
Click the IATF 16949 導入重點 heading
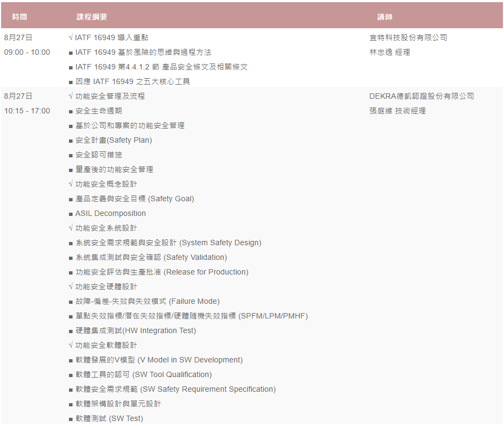[111, 37]
